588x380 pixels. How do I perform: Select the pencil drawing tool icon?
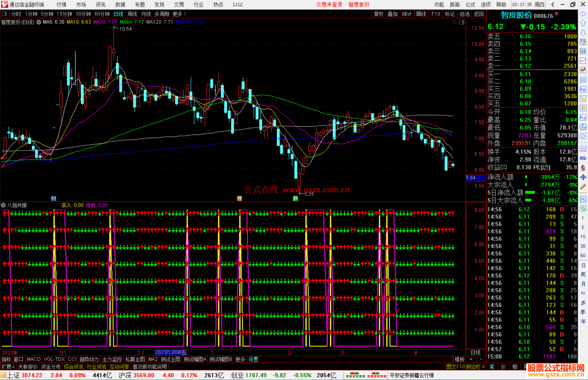click(583, 187)
